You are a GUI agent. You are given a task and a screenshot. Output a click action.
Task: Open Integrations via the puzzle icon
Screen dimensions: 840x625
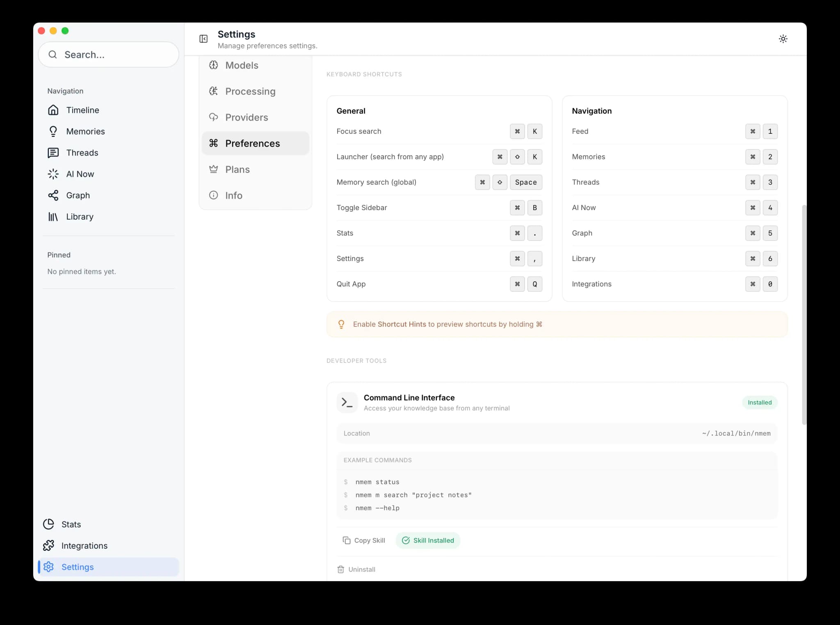49,545
